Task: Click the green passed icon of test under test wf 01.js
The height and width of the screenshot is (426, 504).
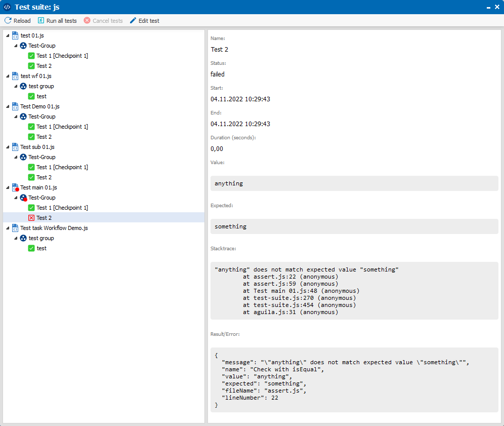Action: (x=31, y=96)
